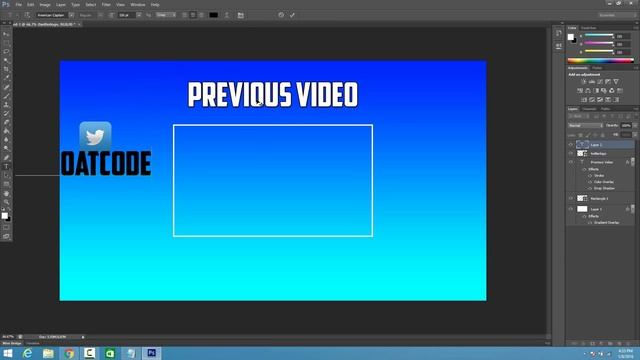
Task: Cancel current text edits
Action: pyautogui.click(x=281, y=15)
